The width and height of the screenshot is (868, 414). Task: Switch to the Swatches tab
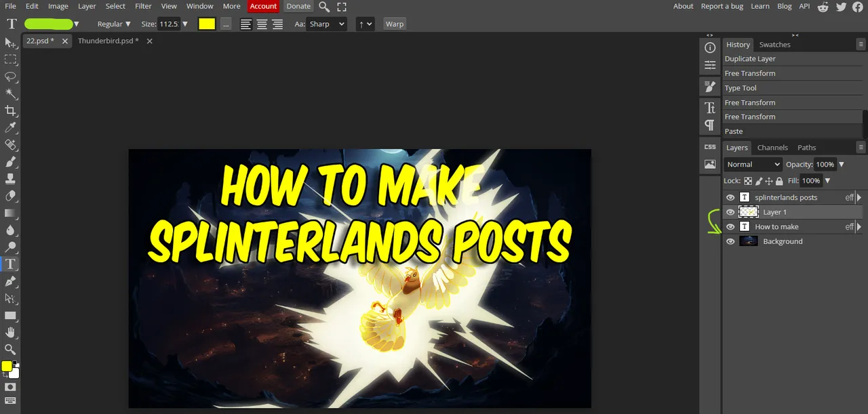775,45
